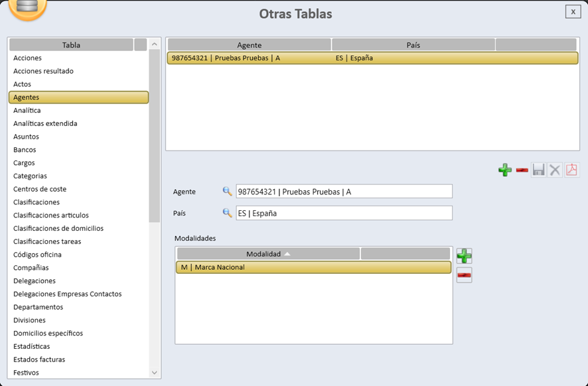
Task: Select Departamentos in the table list
Action: click(x=38, y=307)
